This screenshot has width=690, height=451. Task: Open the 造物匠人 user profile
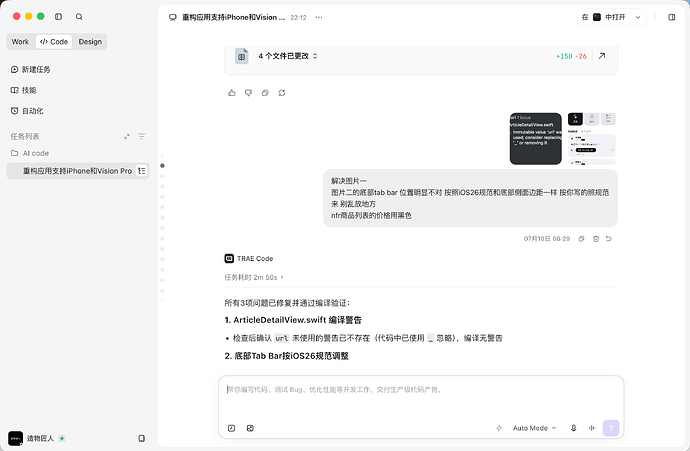(31, 438)
